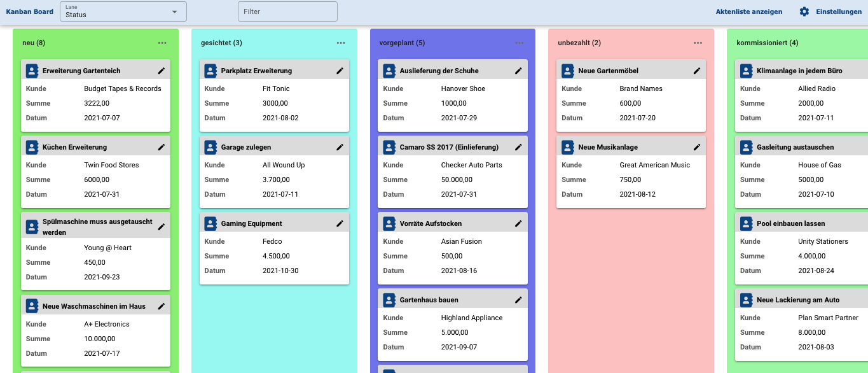Click pencil icon on Parkplatz Erweiterung card
The image size is (868, 373).
pos(340,71)
